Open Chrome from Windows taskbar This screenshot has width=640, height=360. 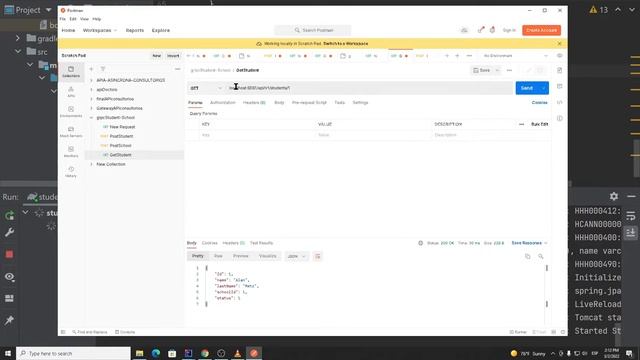(205, 353)
